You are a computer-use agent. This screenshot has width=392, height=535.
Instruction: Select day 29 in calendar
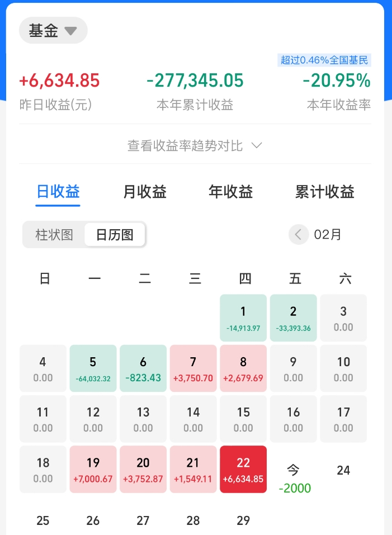click(x=243, y=520)
